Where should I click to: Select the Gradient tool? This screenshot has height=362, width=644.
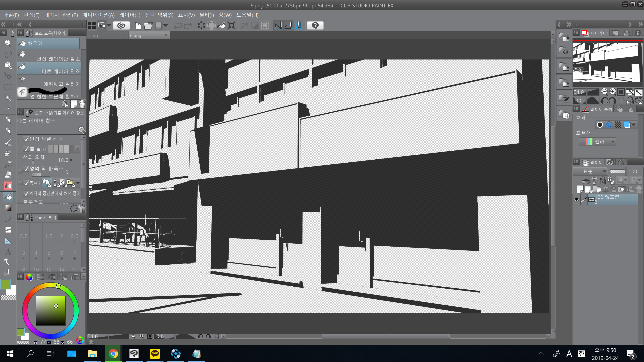click(x=8, y=208)
